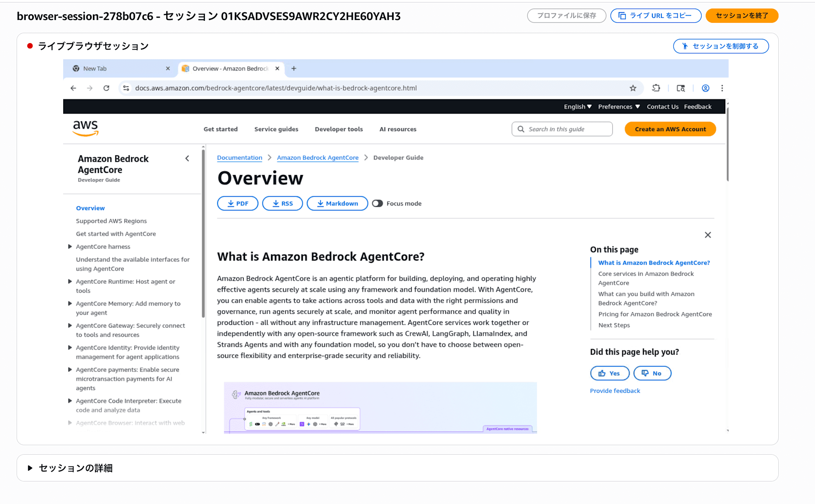This screenshot has width=815, height=504.
Task: Open Understand the available interfaces sidebar item
Action: (132, 264)
